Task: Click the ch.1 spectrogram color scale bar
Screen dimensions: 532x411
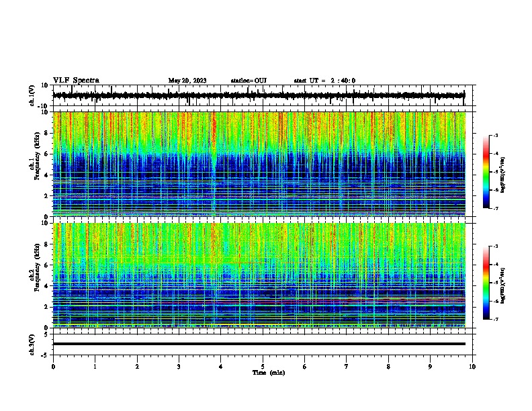Action: (486, 172)
